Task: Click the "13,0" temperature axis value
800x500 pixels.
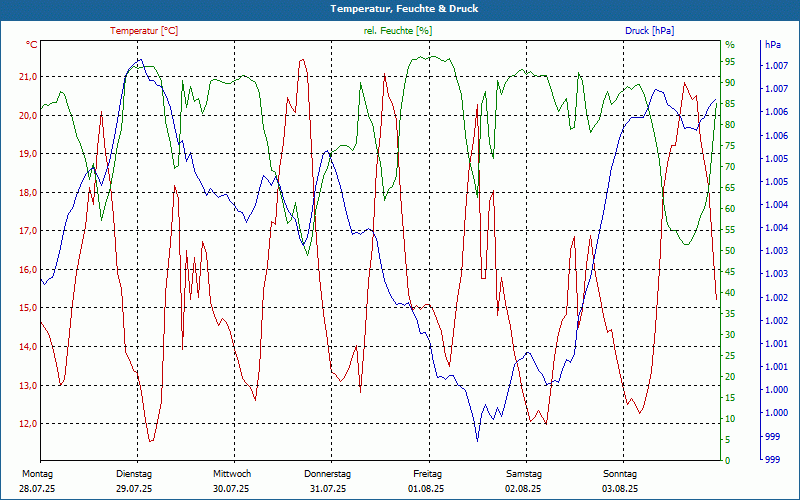Action: [x=27, y=386]
